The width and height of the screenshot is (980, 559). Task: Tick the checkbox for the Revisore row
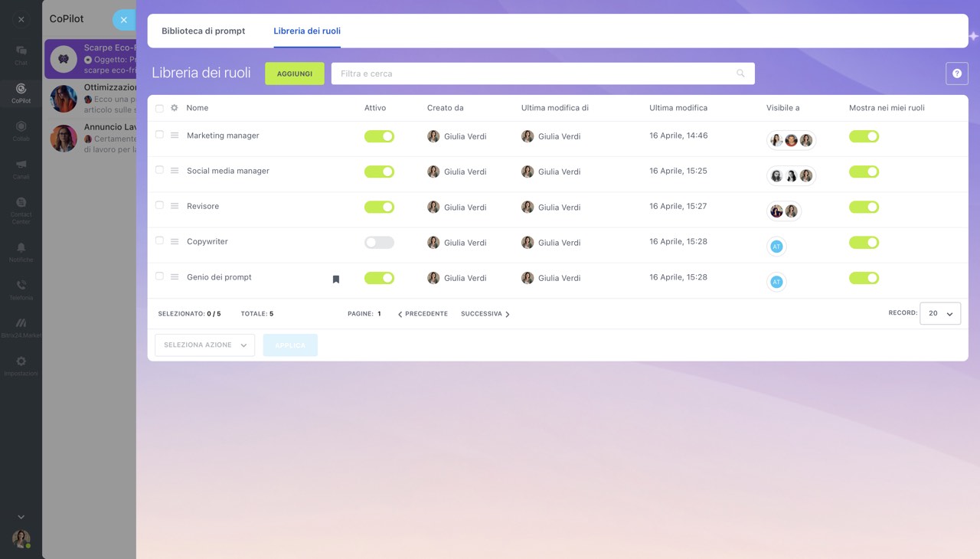(x=159, y=205)
